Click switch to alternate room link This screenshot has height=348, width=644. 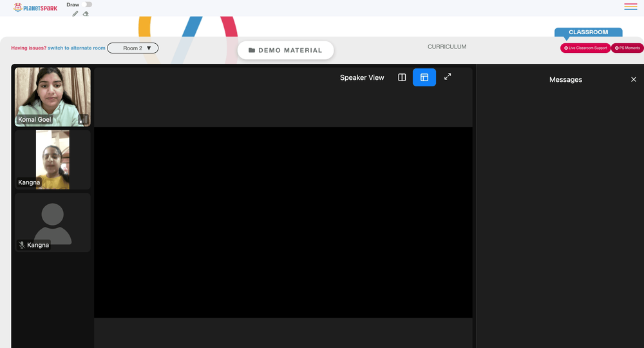point(77,48)
